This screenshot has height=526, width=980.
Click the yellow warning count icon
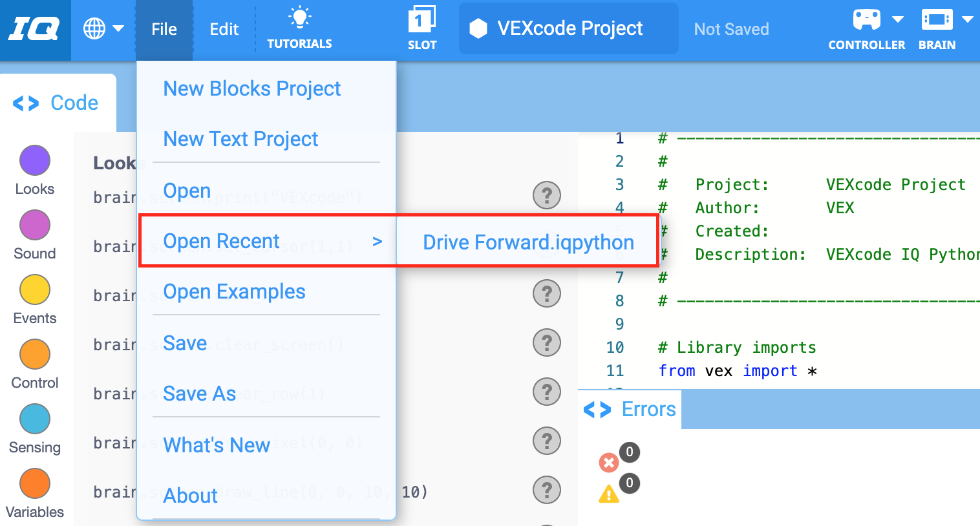click(608, 494)
